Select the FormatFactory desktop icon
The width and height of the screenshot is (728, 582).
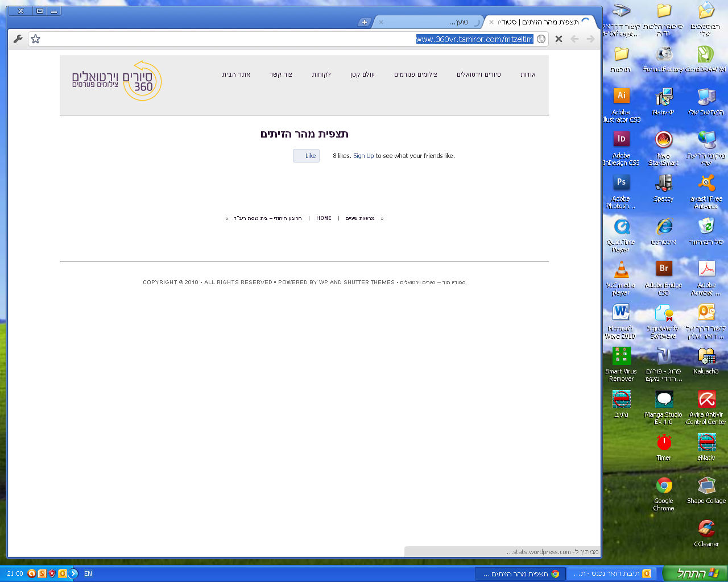(663, 59)
